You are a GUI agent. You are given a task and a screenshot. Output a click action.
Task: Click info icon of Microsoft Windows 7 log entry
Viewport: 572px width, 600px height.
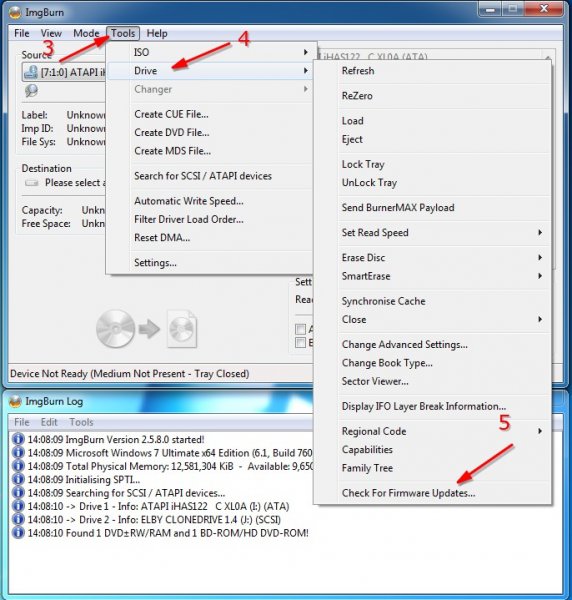(x=18, y=452)
